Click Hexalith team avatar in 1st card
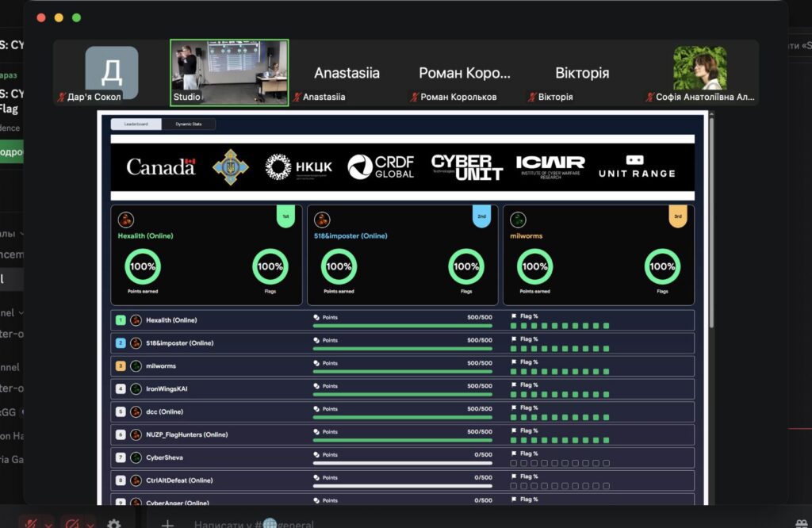Image resolution: width=812 pixels, height=528 pixels. 125,220
